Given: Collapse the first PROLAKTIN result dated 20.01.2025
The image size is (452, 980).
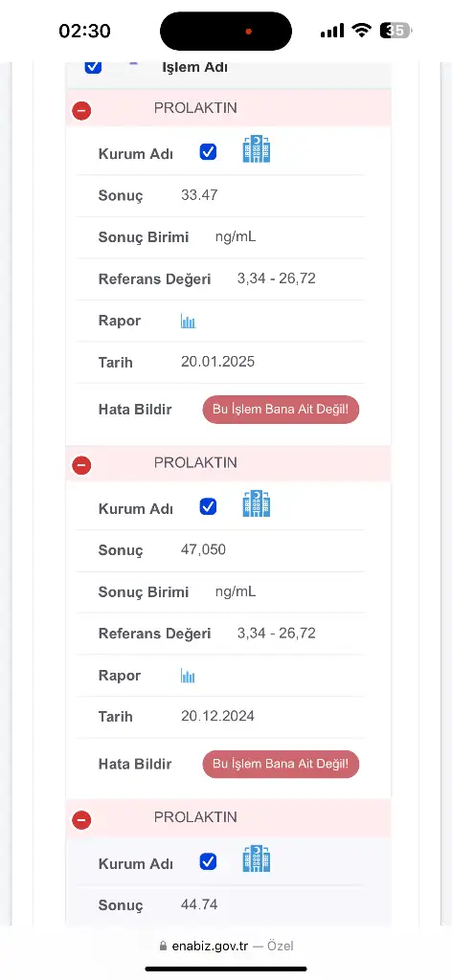Looking at the screenshot, I should [82, 111].
